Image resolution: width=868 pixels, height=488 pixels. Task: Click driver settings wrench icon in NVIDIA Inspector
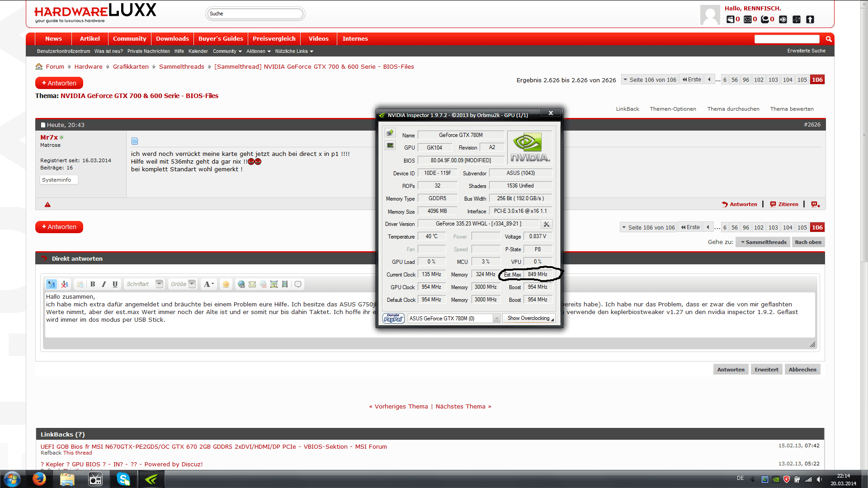[x=546, y=224]
